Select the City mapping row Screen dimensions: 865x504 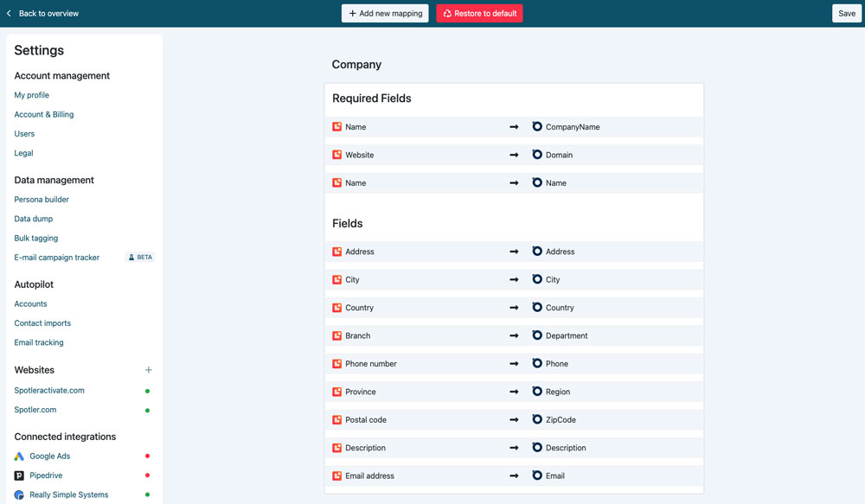click(514, 279)
